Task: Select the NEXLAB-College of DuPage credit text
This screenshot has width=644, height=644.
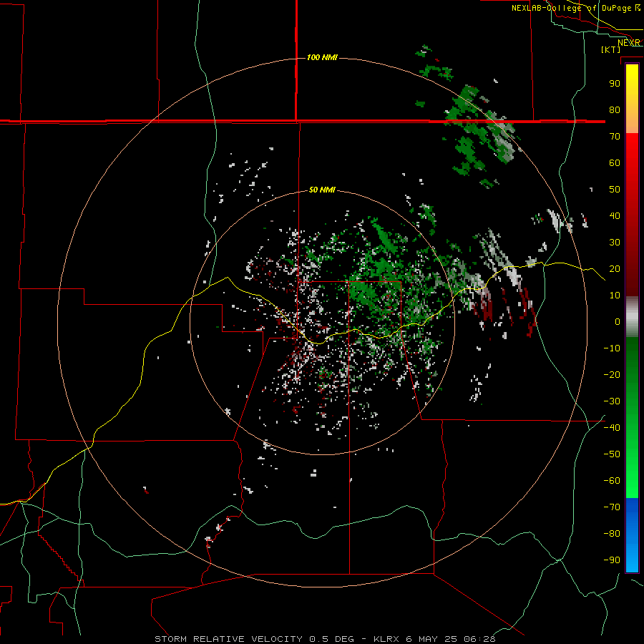Action: pos(571,8)
